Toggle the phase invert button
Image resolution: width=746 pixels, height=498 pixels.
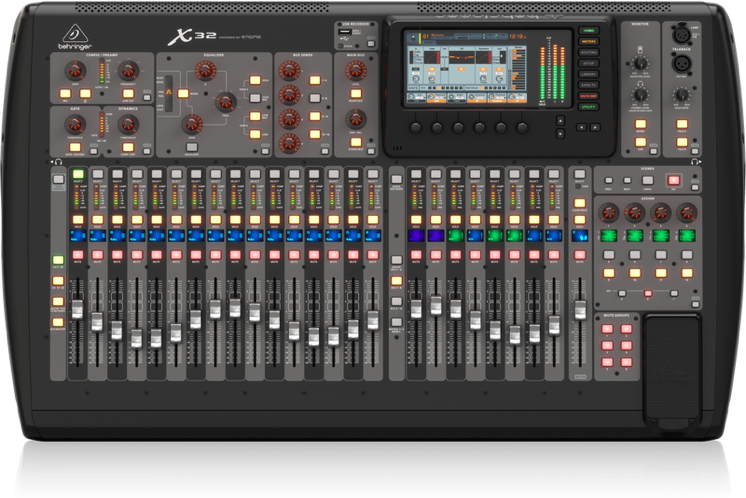coord(85,94)
